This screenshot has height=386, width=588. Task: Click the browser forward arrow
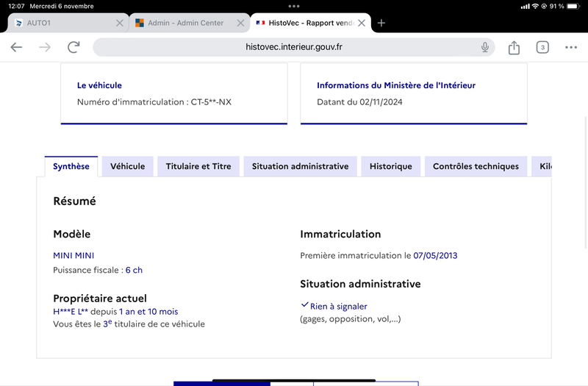tap(45, 47)
